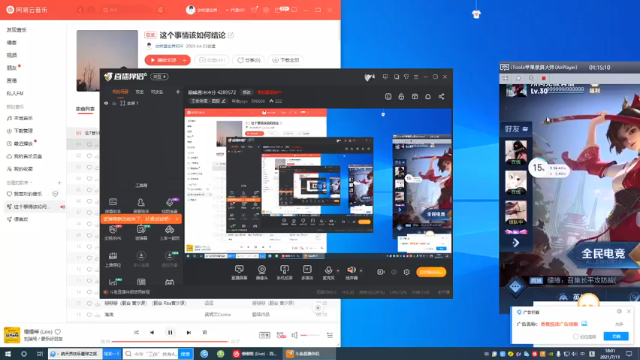Toggle shuffle mode in NetEase player bar

click(x=136, y=333)
